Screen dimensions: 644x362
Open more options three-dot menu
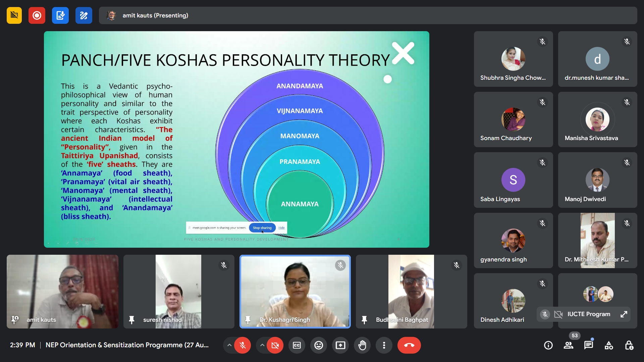click(x=384, y=345)
